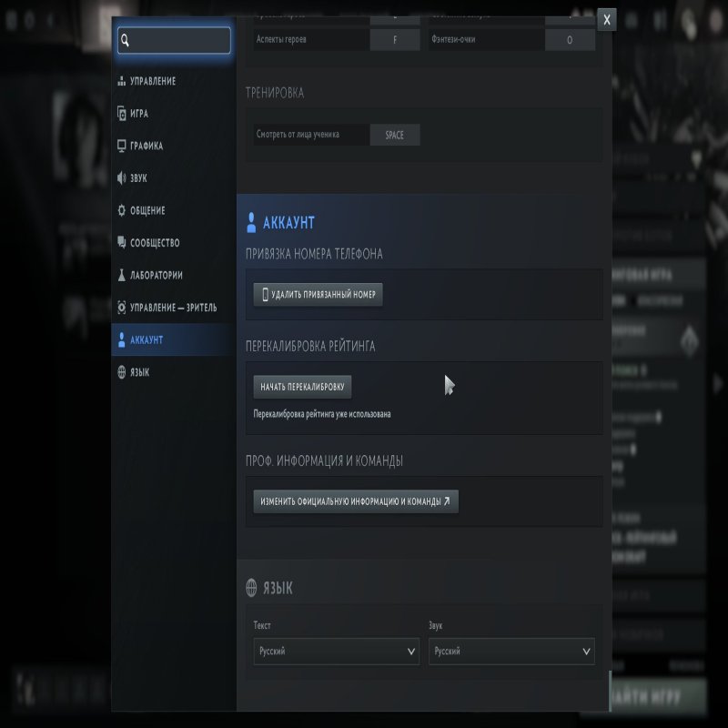Image resolution: width=728 pixels, height=728 pixels.
Task: Change the SPACE binding for Смотреть от лица ученика
Action: tap(394, 135)
